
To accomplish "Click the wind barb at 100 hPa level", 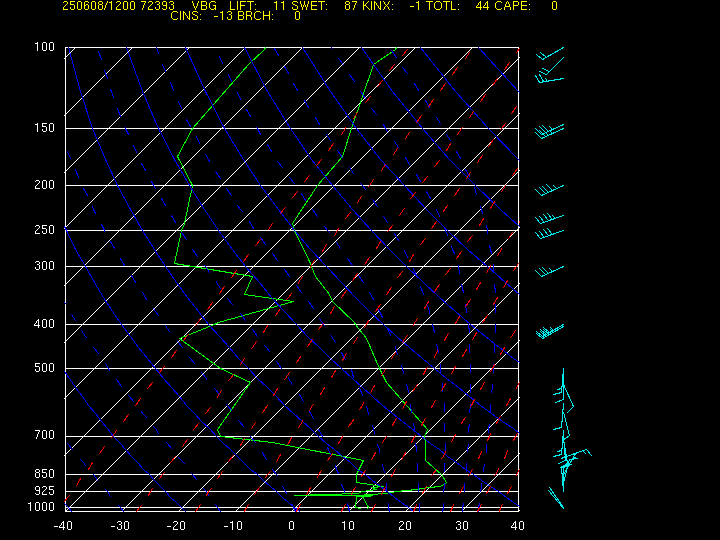I will [x=550, y=53].
